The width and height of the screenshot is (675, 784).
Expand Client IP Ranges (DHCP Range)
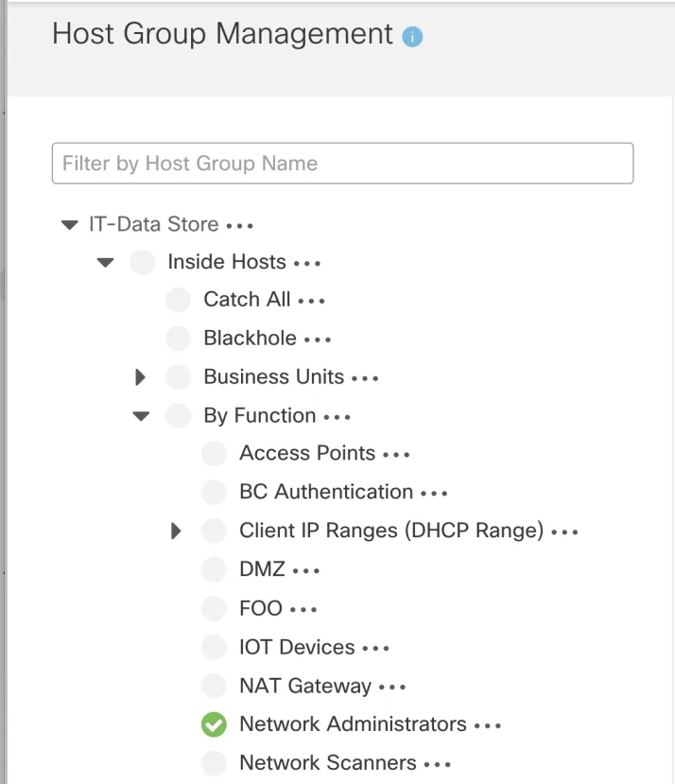pos(176,531)
